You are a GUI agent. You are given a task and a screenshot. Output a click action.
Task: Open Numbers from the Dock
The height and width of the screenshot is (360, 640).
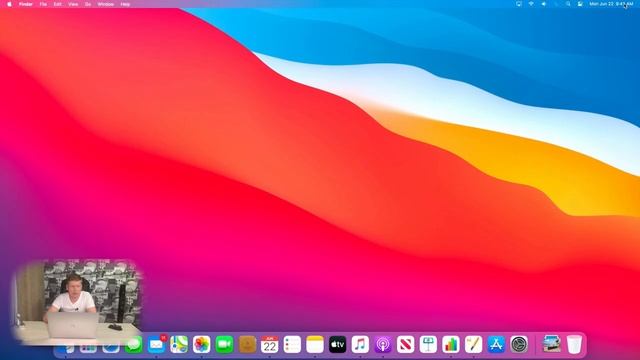click(451, 344)
